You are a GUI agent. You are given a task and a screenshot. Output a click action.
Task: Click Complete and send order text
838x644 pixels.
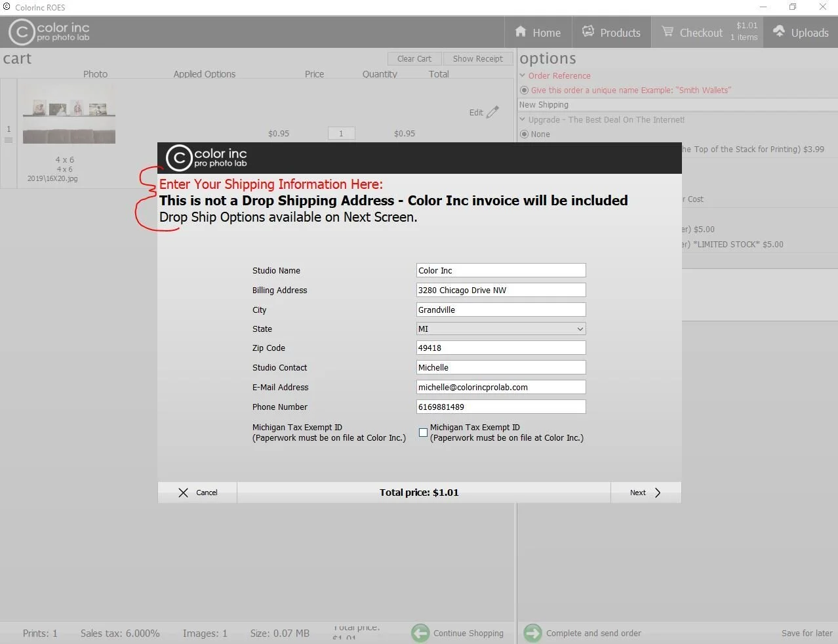pos(593,634)
